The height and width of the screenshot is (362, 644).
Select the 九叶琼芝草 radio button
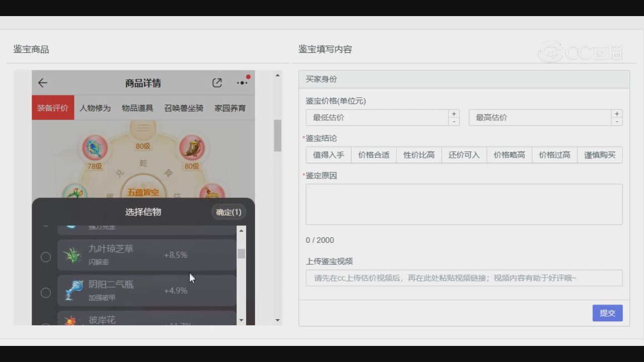[x=46, y=257]
